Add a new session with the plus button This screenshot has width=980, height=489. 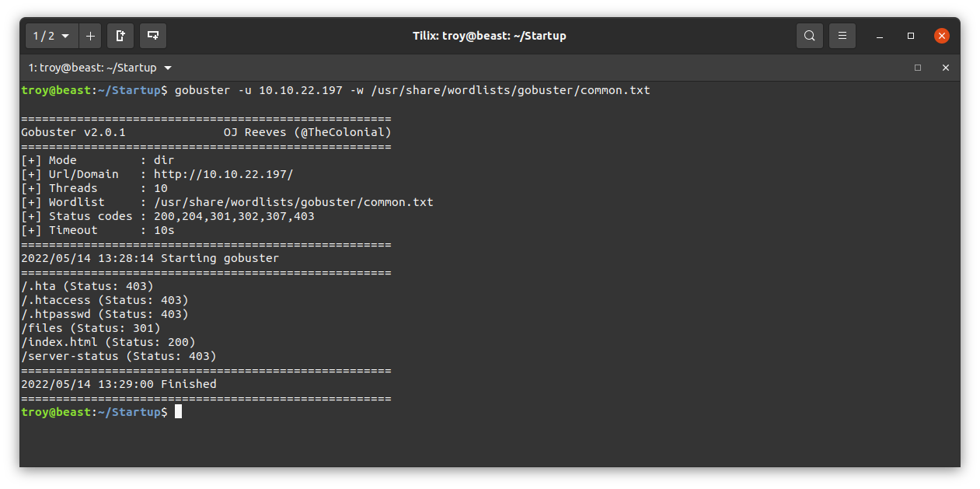pyautogui.click(x=90, y=36)
